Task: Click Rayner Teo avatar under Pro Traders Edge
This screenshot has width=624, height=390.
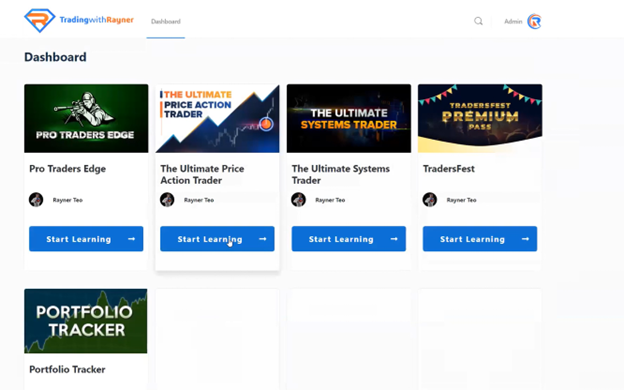Action: tap(36, 200)
